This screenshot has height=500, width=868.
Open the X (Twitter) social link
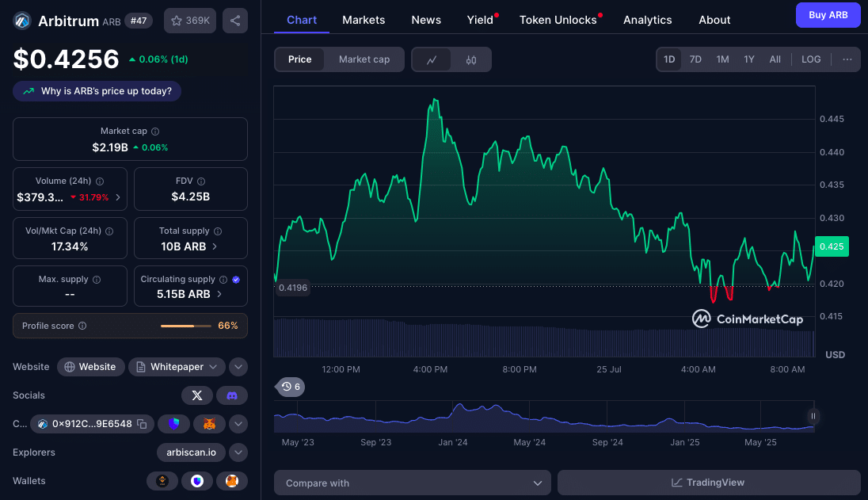pyautogui.click(x=197, y=395)
